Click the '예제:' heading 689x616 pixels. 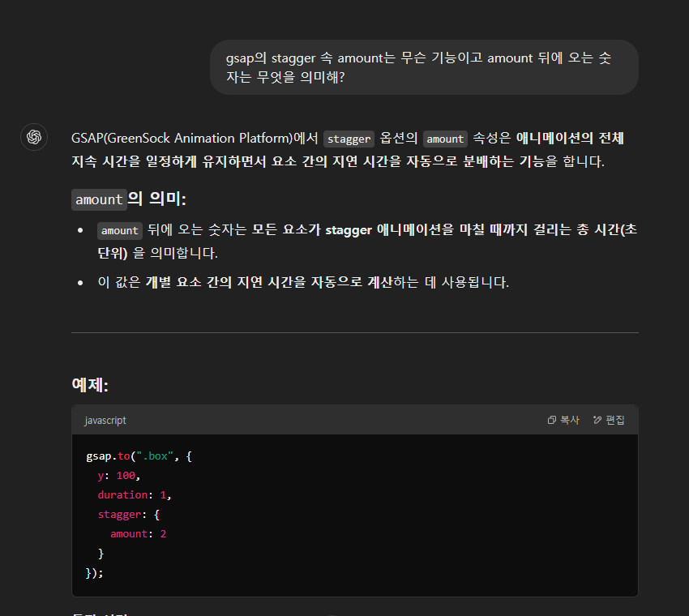90,385
